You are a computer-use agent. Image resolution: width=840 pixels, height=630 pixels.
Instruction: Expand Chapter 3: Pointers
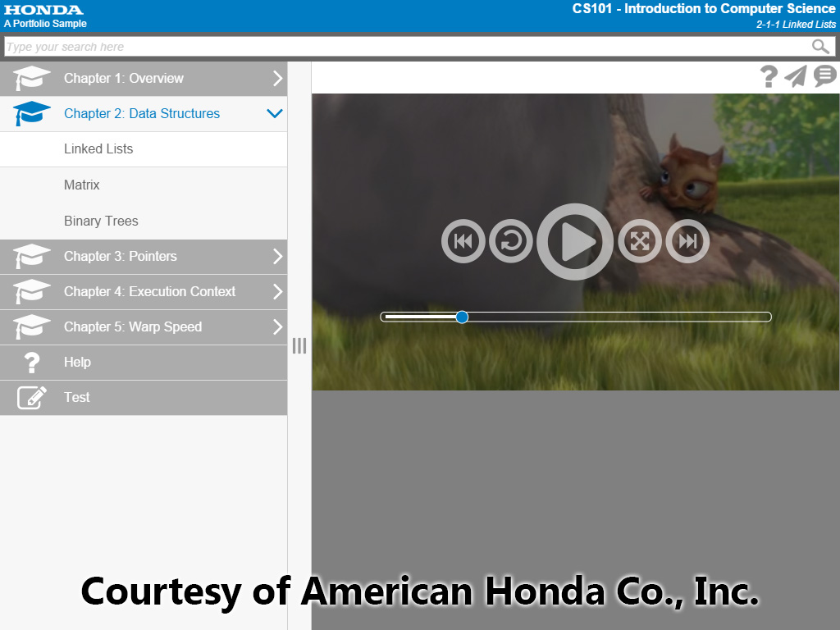point(277,257)
